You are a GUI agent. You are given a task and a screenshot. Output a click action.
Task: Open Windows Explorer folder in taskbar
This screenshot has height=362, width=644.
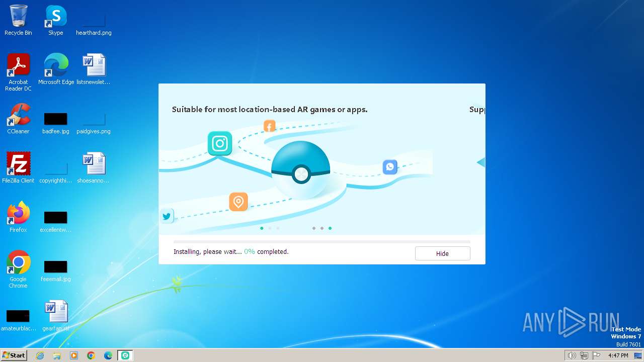pos(57,355)
